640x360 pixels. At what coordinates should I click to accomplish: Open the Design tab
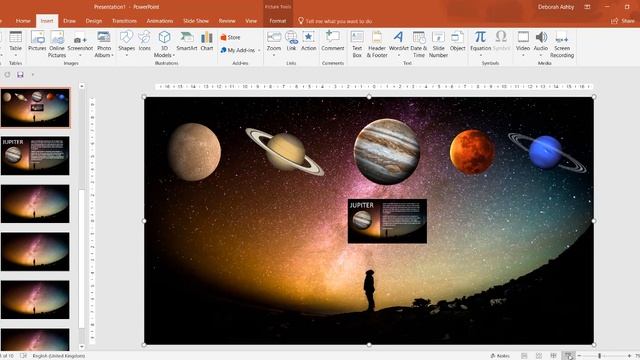93,21
